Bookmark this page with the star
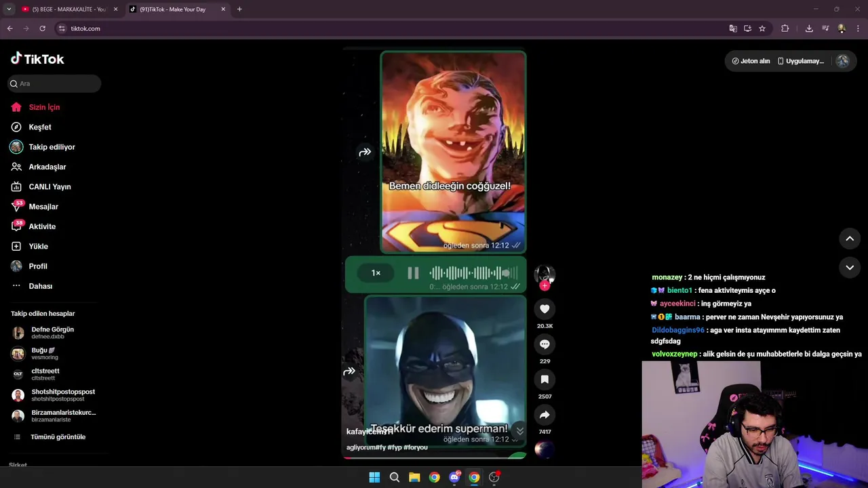This screenshot has height=488, width=868. pos(762,28)
